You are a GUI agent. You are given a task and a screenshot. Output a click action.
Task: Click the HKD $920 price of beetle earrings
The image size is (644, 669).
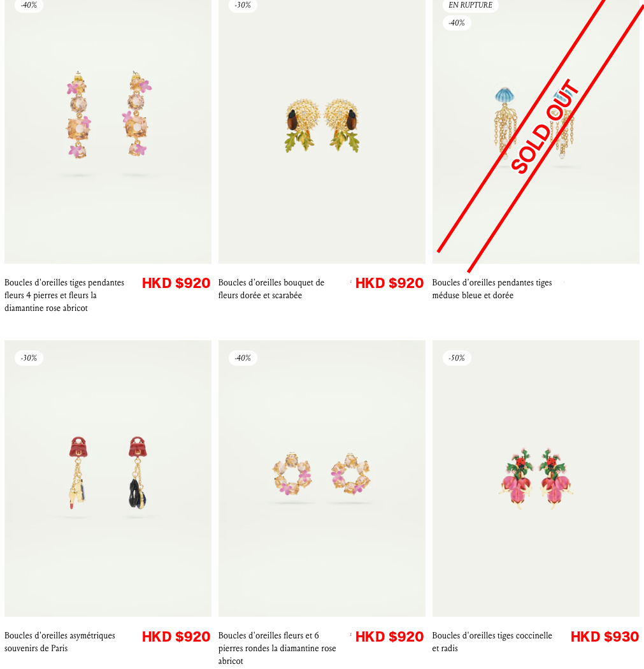pyautogui.click(x=389, y=283)
